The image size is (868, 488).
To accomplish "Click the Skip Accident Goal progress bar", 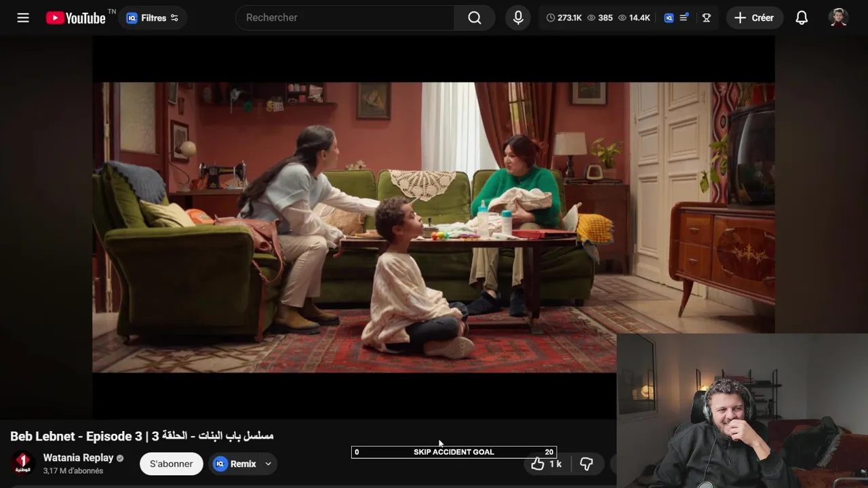I will click(454, 452).
